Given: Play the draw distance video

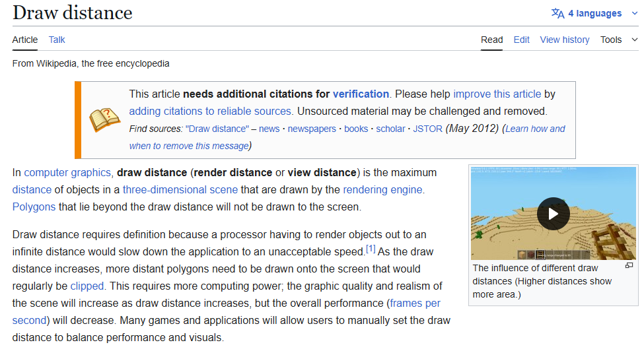Looking at the screenshot, I should (x=554, y=214).
